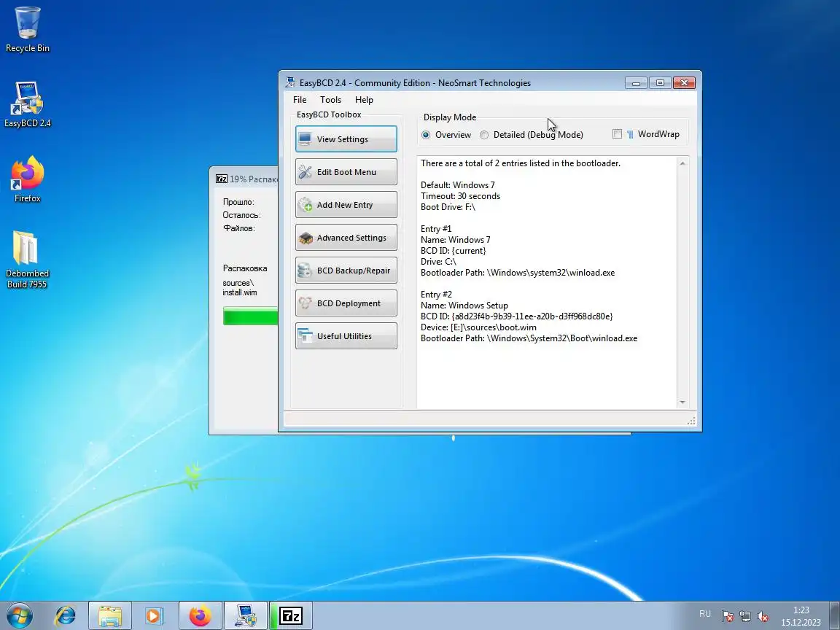
Task: Click the Windows Start button
Action: (x=20, y=615)
